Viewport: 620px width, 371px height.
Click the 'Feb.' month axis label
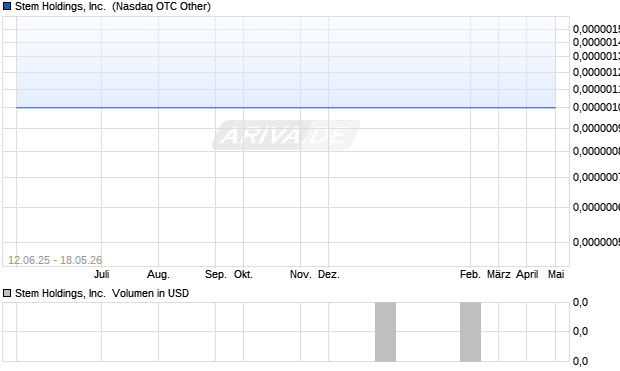pos(470,274)
